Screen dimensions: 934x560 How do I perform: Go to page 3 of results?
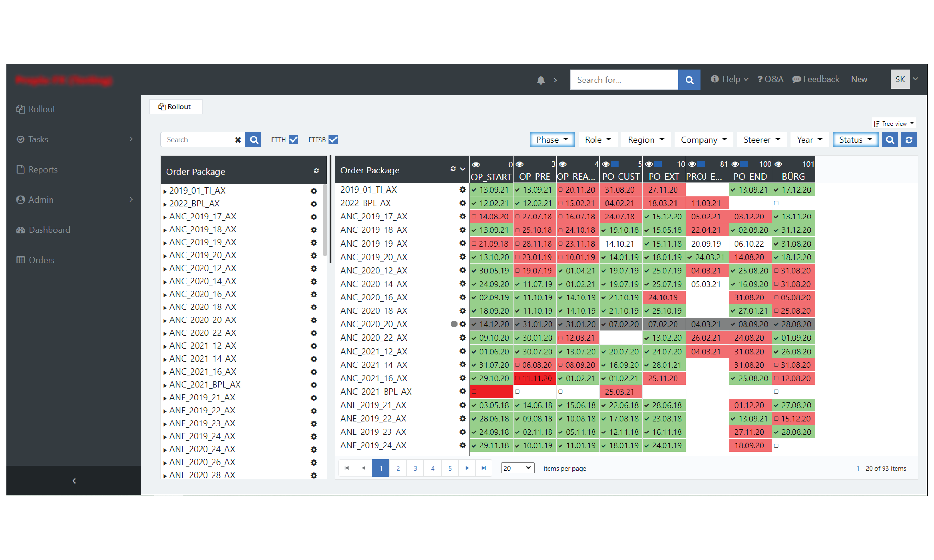[415, 468]
